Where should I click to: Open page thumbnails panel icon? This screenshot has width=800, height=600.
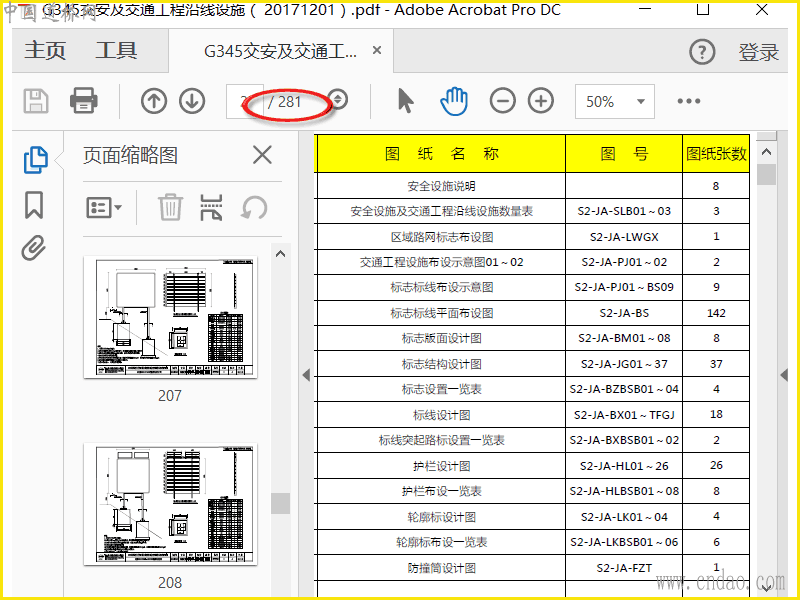pos(36,160)
